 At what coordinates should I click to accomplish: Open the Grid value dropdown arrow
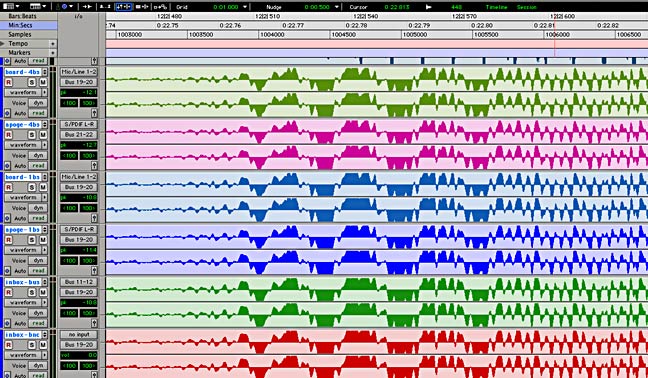(245, 7)
